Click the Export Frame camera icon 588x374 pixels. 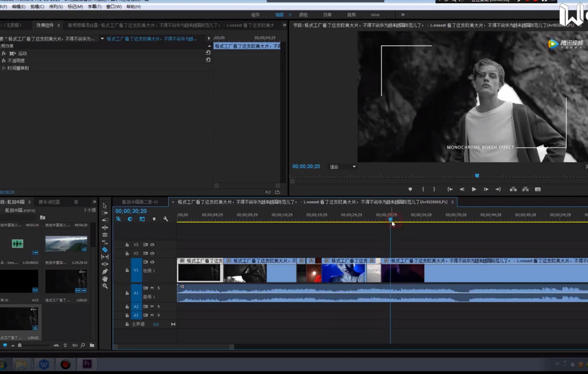(537, 189)
